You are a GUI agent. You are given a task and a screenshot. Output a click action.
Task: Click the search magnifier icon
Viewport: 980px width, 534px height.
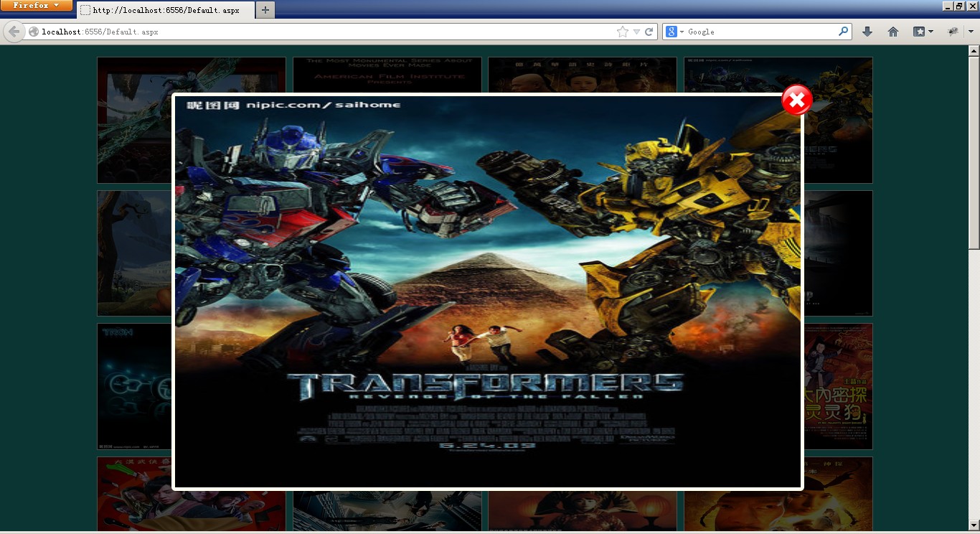point(844,32)
